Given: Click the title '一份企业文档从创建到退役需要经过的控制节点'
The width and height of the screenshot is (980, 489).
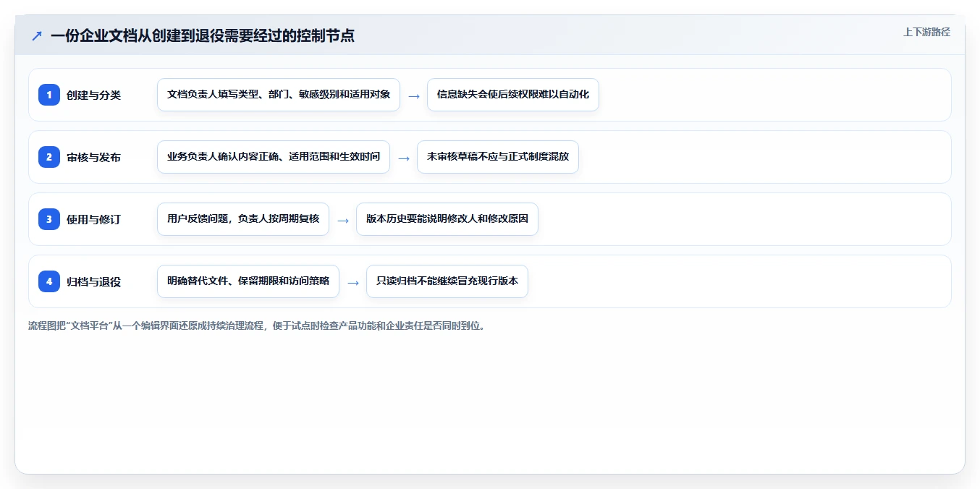Looking at the screenshot, I should [x=203, y=35].
